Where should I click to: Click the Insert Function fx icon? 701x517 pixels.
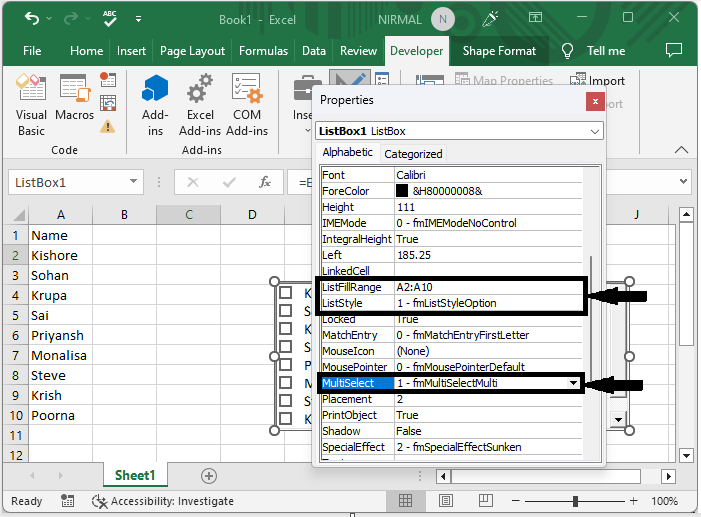click(265, 182)
